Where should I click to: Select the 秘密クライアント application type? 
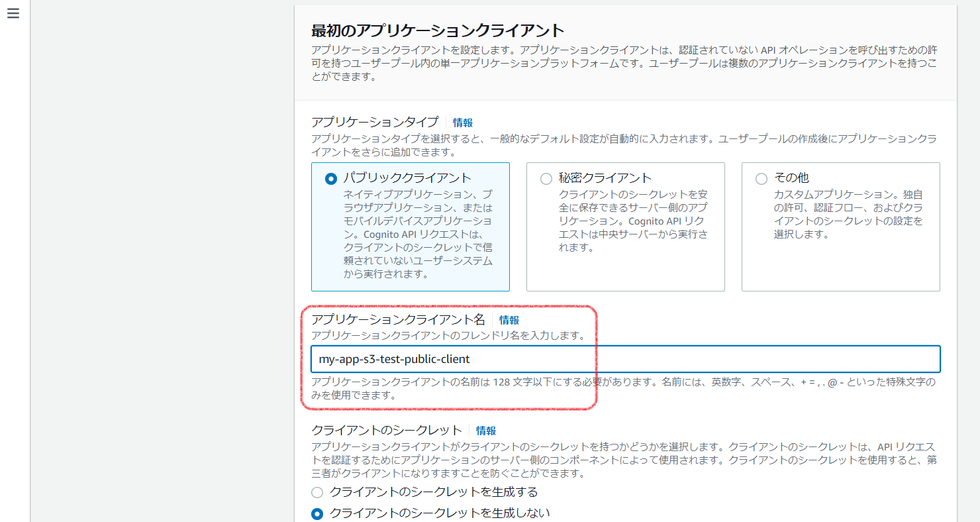[x=546, y=178]
